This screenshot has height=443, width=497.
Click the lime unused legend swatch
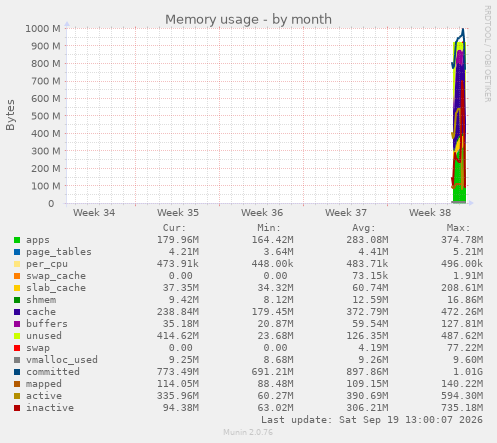(x=17, y=336)
